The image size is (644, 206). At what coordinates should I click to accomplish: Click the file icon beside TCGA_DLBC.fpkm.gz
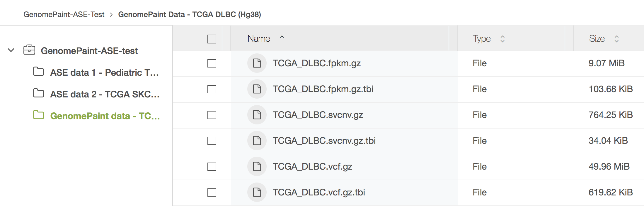(x=257, y=63)
